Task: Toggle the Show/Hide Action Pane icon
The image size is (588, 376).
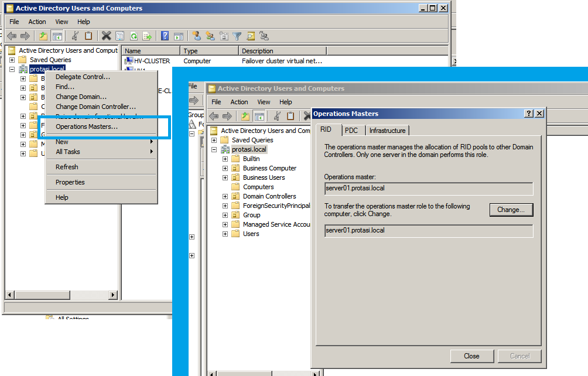Action: pos(179,36)
